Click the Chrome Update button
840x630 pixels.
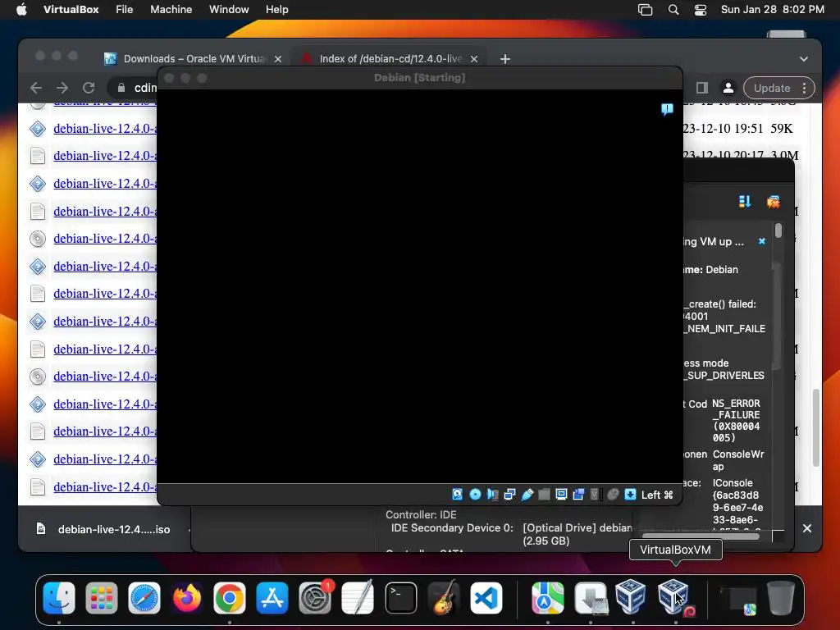coord(771,88)
